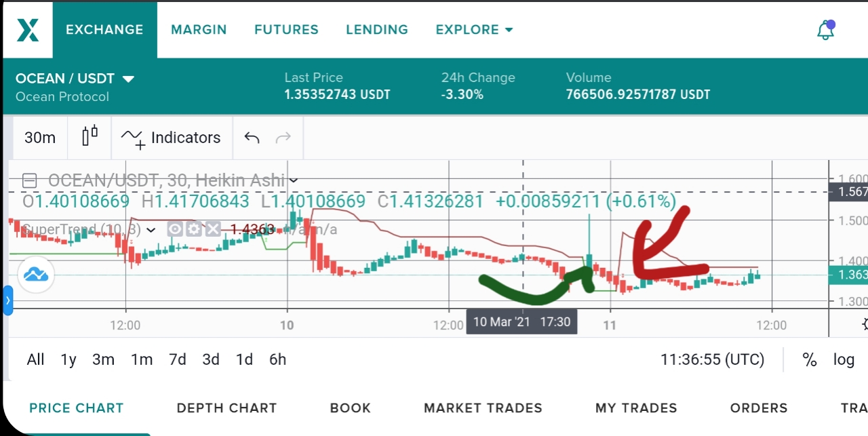Click the Ocean Protocol subtitle
The image size is (868, 436).
click(62, 96)
